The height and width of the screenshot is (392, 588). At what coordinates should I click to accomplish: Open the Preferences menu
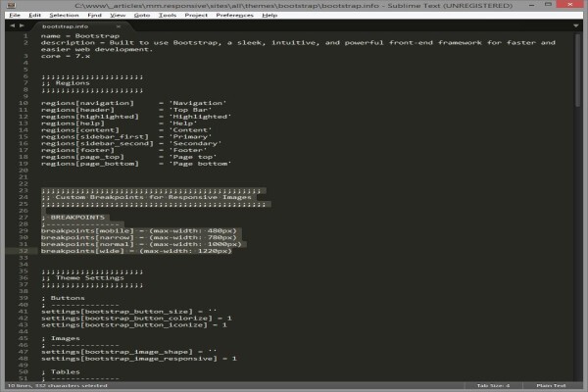point(235,15)
